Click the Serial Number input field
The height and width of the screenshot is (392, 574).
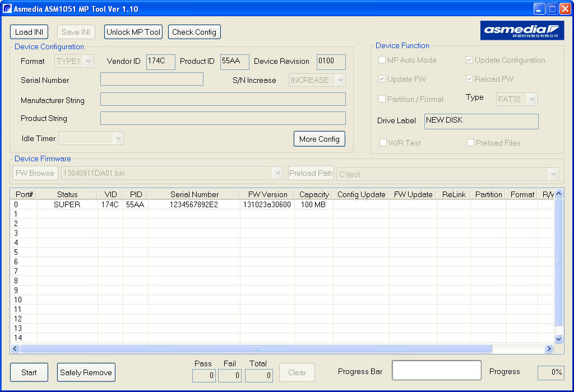tap(152, 79)
